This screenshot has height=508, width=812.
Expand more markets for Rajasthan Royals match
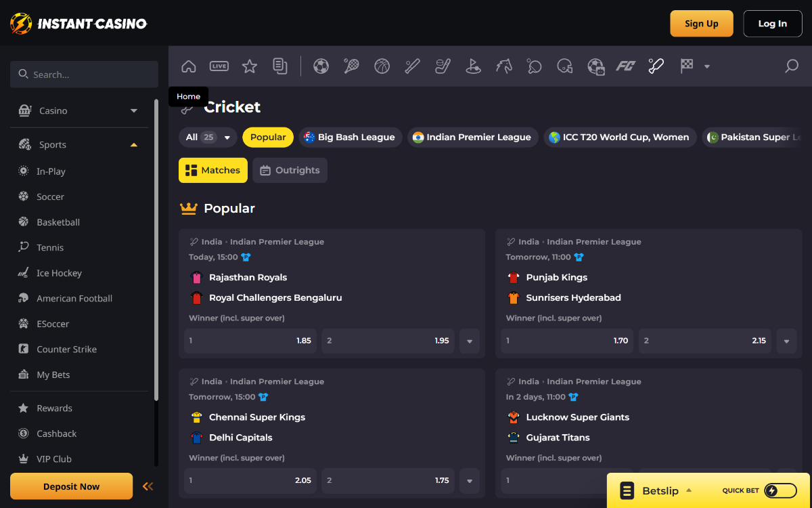click(470, 341)
